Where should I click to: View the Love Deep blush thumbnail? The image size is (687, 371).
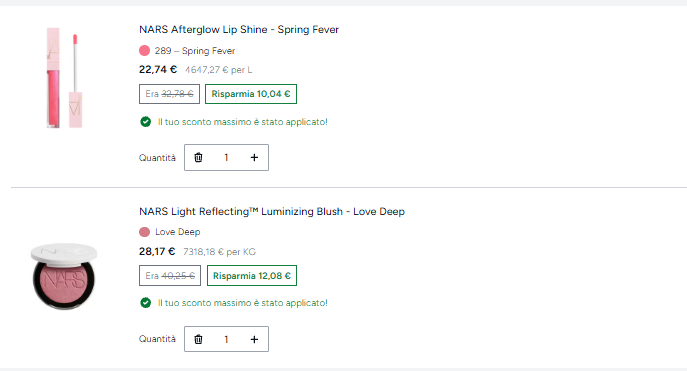pos(64,276)
